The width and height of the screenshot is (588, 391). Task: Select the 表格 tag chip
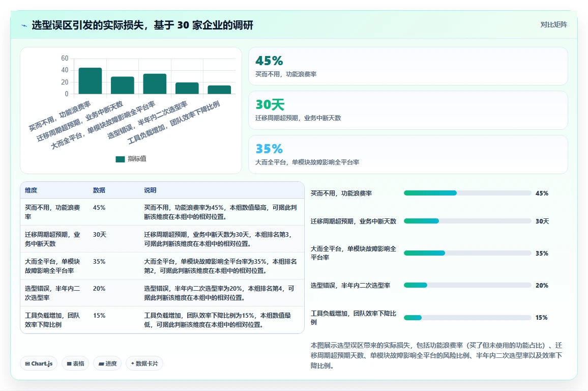75,364
